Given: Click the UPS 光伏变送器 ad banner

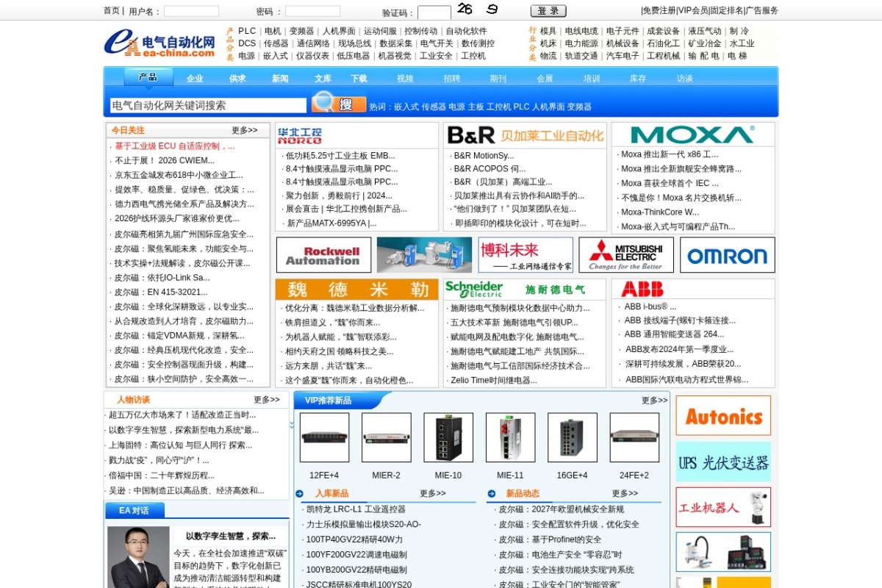Looking at the screenshot, I should tap(723, 462).
